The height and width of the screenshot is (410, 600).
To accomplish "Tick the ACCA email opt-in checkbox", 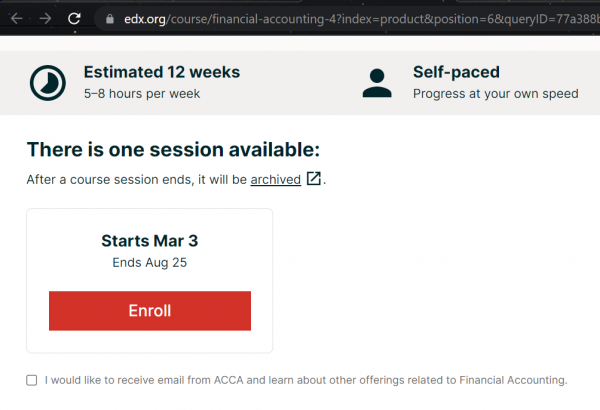I will click(32, 380).
